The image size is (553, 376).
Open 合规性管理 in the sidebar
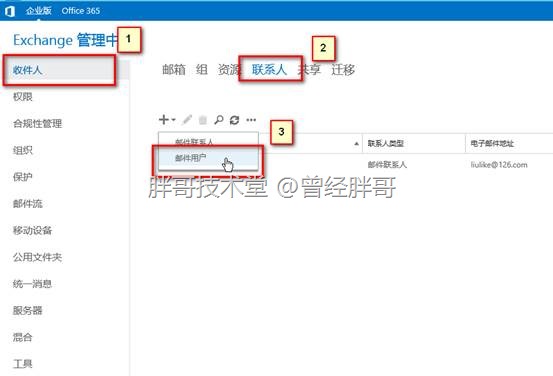[37, 123]
